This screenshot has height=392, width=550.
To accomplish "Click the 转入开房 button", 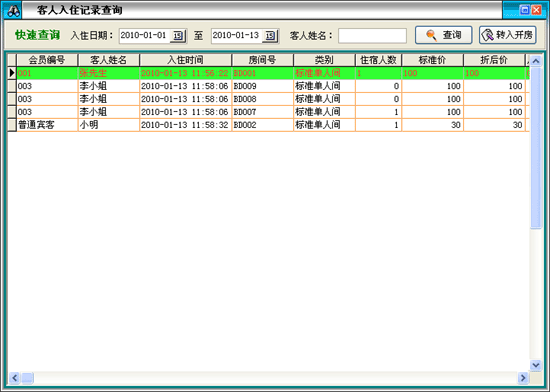I will 508,35.
